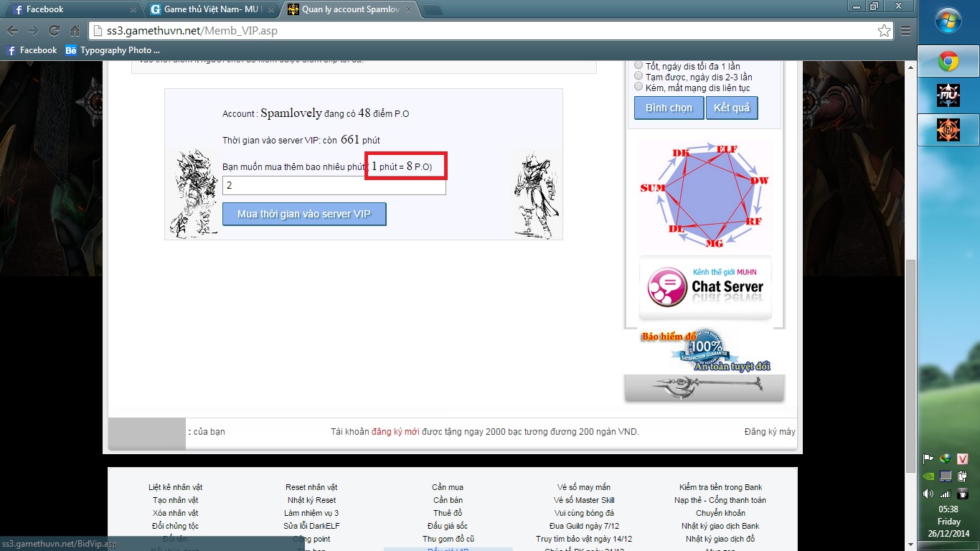Open a new browser tab
Image resolution: width=980 pixels, height=551 pixels.
click(432, 10)
